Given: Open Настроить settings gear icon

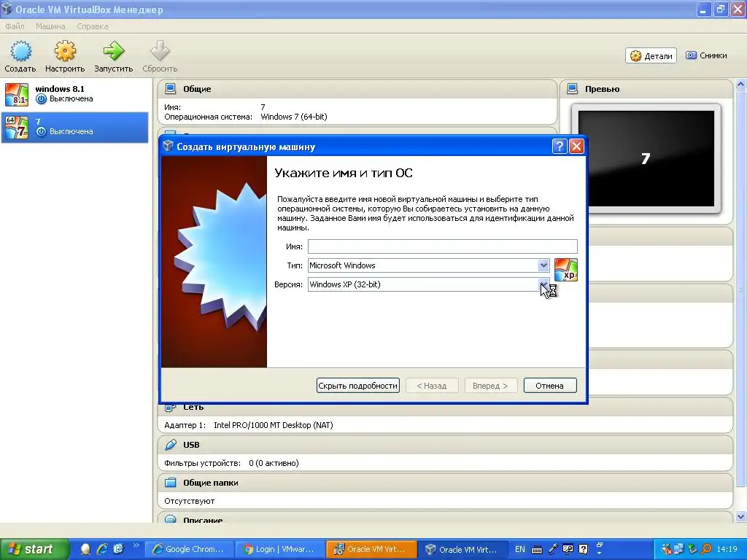Looking at the screenshot, I should [65, 51].
